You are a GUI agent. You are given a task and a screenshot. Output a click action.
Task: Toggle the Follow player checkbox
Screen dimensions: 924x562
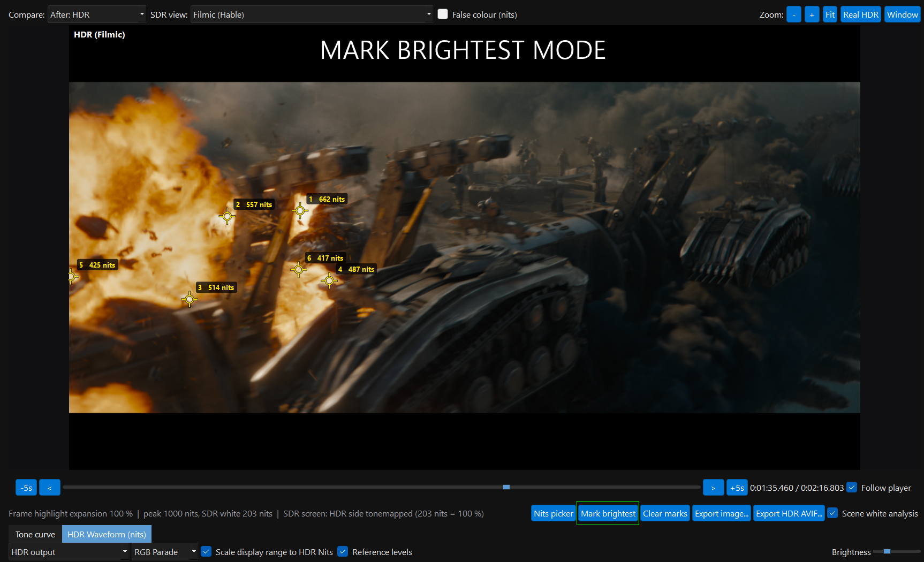(x=852, y=487)
